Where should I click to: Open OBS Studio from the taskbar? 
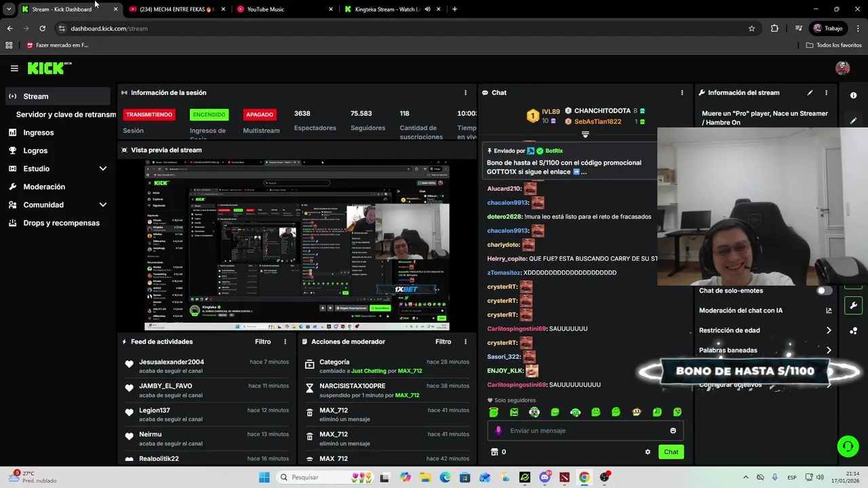coord(604,477)
